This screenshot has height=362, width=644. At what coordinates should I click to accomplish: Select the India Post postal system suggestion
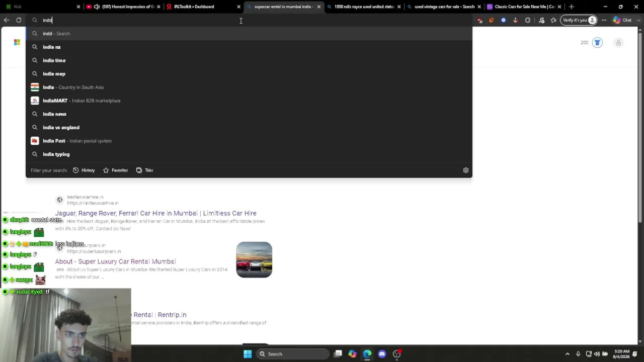249,141
